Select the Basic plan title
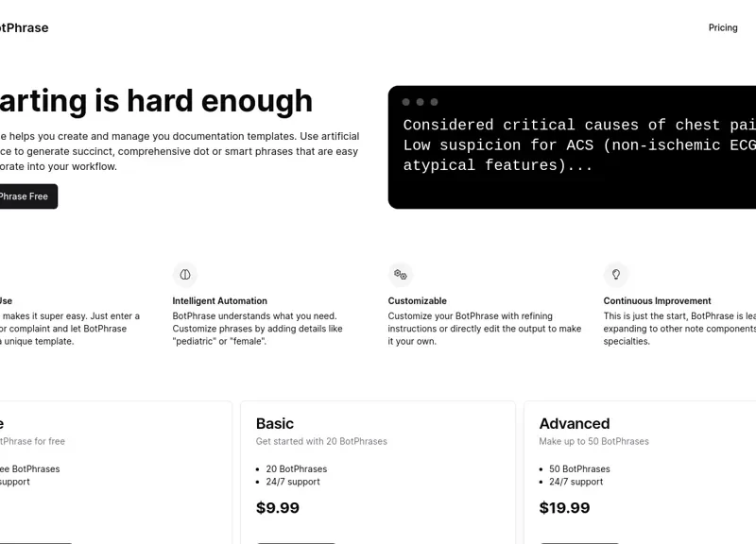Viewport: 756px width, 544px height. pyautogui.click(x=275, y=424)
